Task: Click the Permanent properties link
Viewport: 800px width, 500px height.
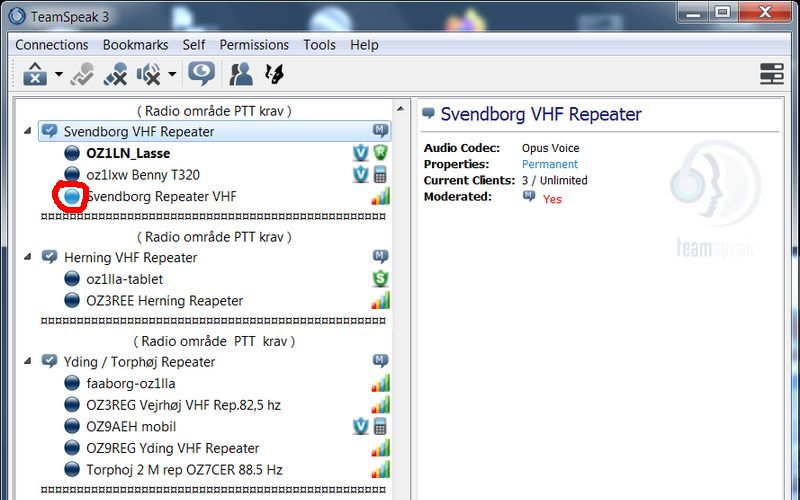Action: (549, 164)
